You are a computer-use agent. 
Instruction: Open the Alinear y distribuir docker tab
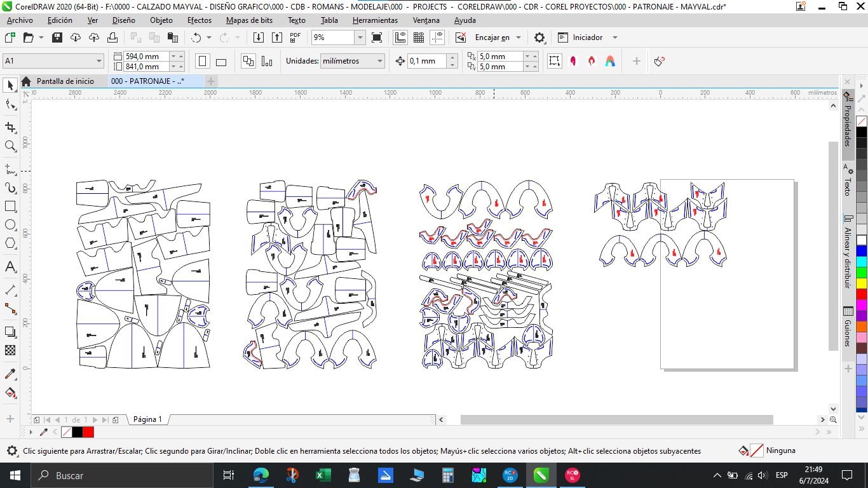pos(848,251)
